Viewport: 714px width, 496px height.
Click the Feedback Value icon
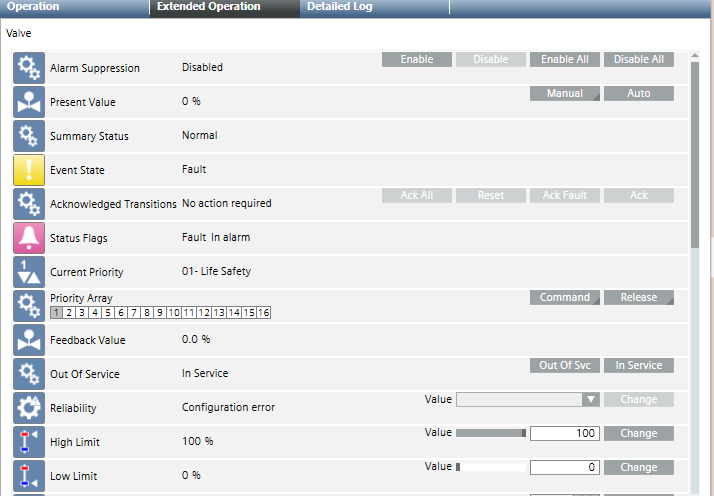point(29,340)
